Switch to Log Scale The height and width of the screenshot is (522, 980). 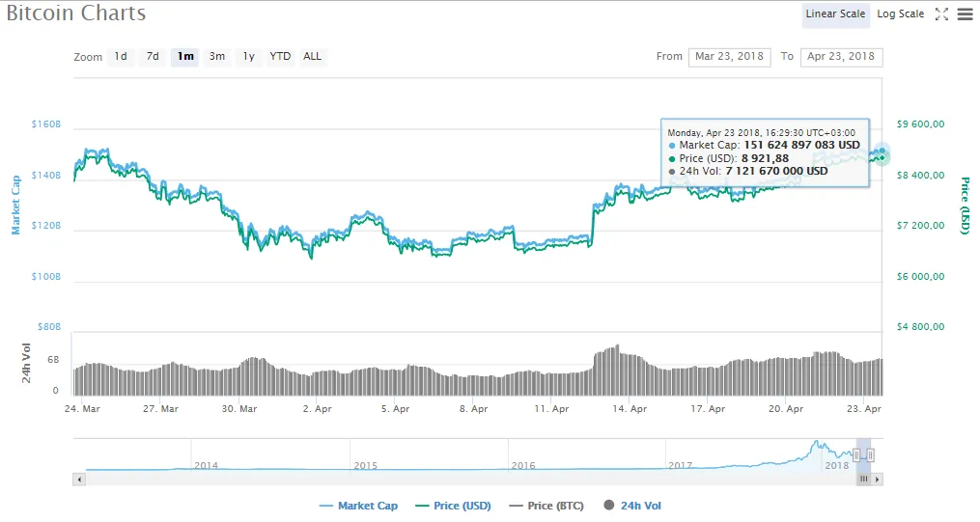coord(900,14)
